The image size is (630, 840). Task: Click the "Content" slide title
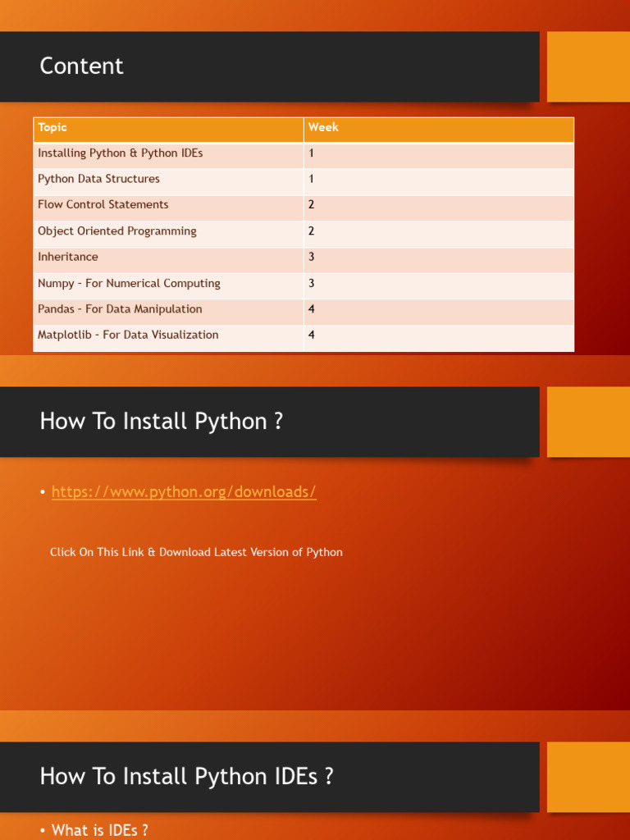82,66
